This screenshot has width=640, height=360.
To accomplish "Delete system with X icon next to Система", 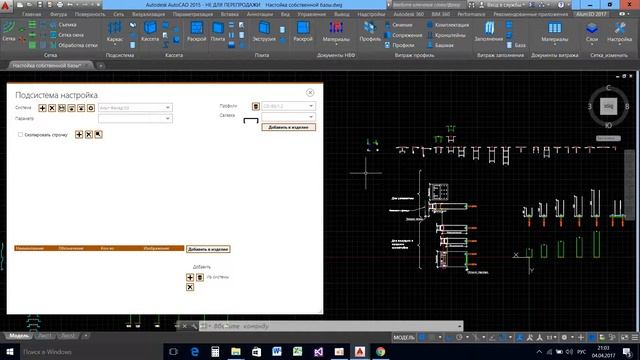I will pos(52,108).
